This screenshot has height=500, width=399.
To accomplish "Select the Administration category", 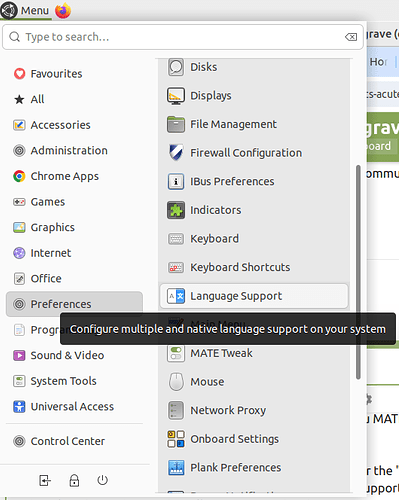I will [x=74, y=151].
